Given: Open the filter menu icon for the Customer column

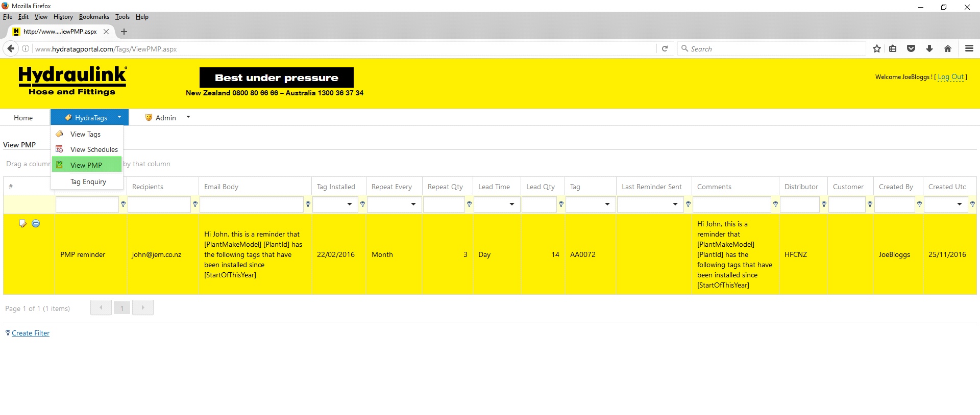Looking at the screenshot, I should click(x=870, y=204).
